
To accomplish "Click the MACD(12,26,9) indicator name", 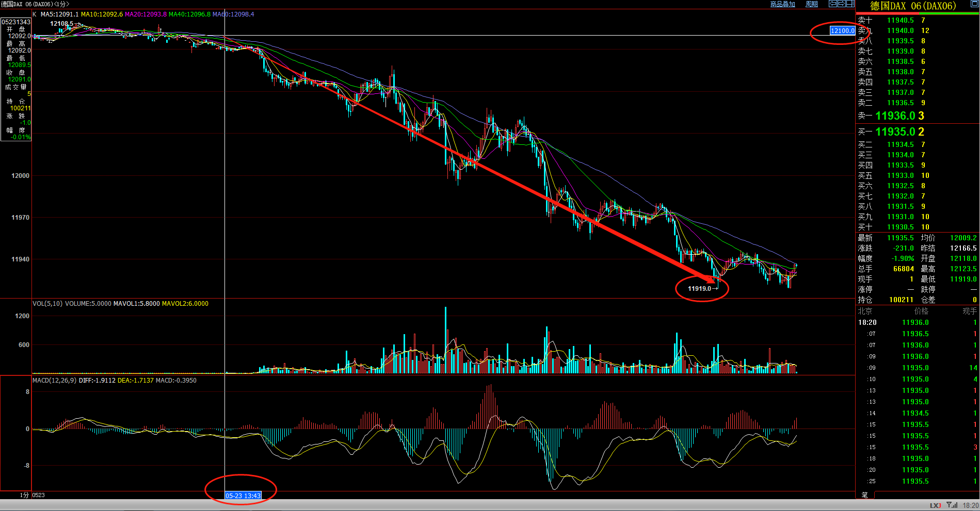I will [55, 381].
